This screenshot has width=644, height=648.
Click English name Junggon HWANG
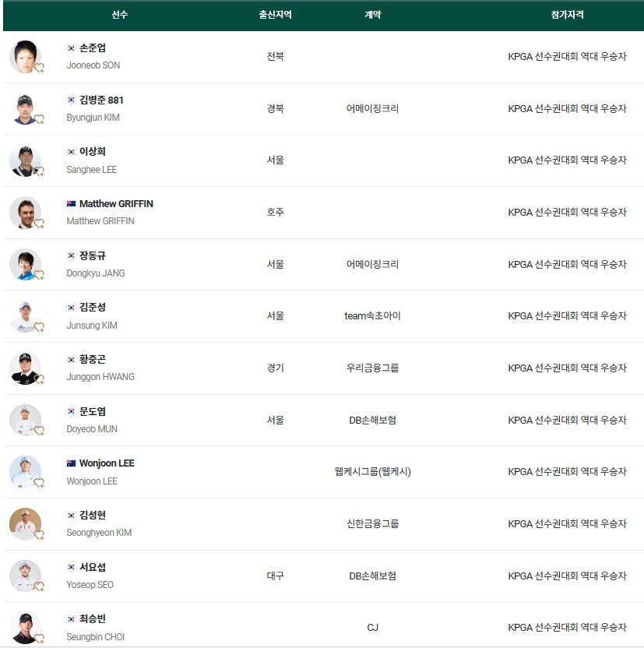(x=100, y=377)
